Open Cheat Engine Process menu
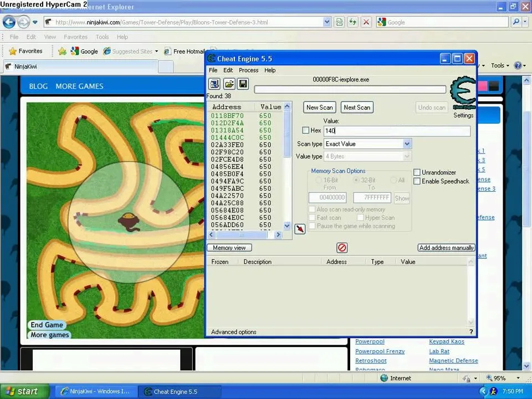The width and height of the screenshot is (532, 399). coord(248,70)
